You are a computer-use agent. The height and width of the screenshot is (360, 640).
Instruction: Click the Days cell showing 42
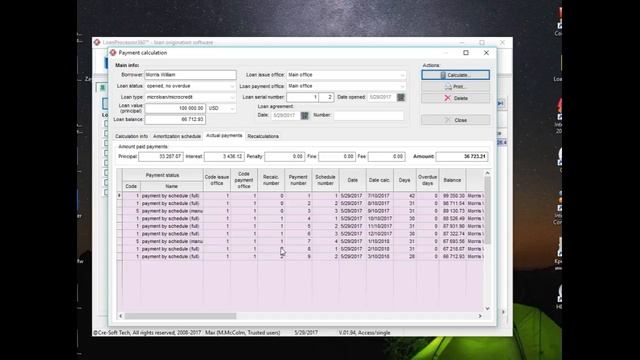pyautogui.click(x=404, y=196)
